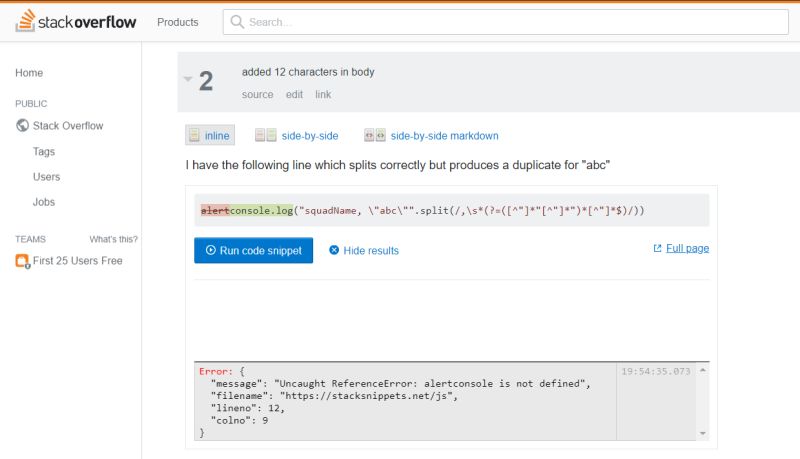Viewport: 800px width, 459px height.
Task: Switch to inline diff view
Action: (x=210, y=135)
